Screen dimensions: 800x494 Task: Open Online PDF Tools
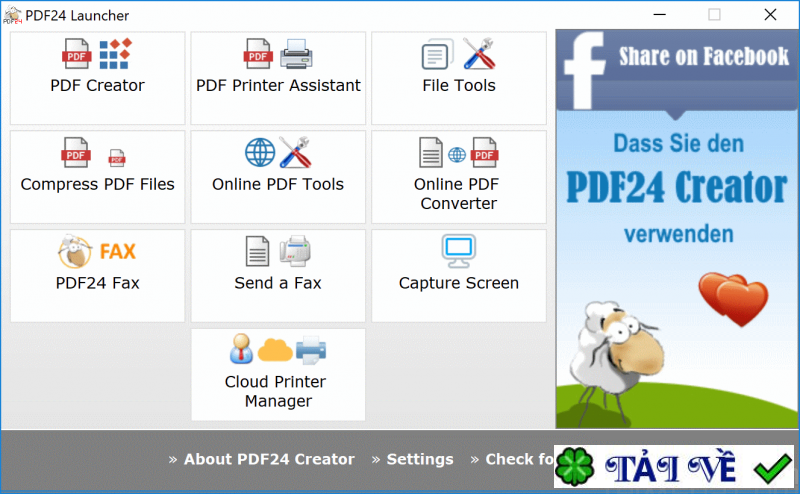pyautogui.click(x=278, y=177)
